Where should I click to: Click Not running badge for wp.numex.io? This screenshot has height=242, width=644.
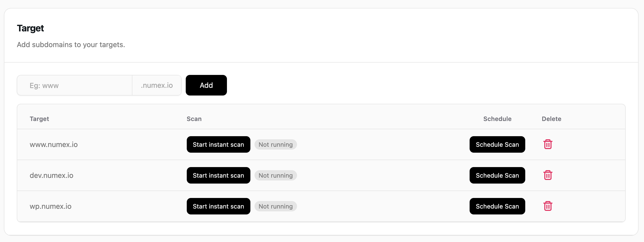tap(276, 206)
